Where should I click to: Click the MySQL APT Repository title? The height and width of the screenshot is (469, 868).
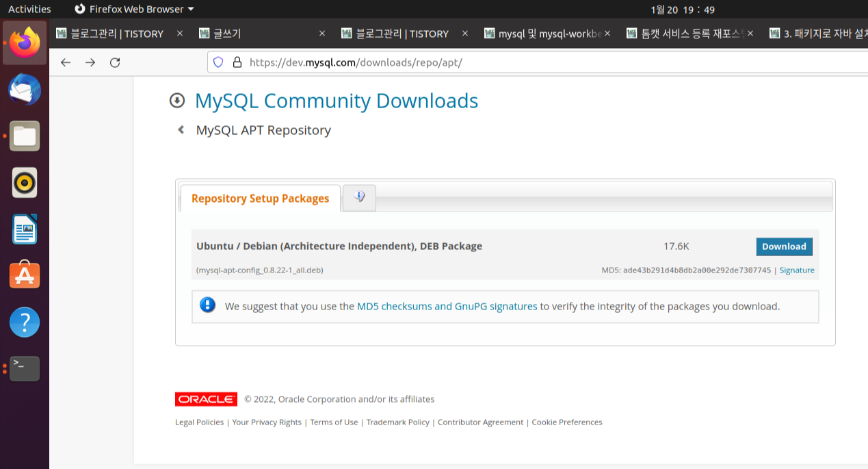263,130
